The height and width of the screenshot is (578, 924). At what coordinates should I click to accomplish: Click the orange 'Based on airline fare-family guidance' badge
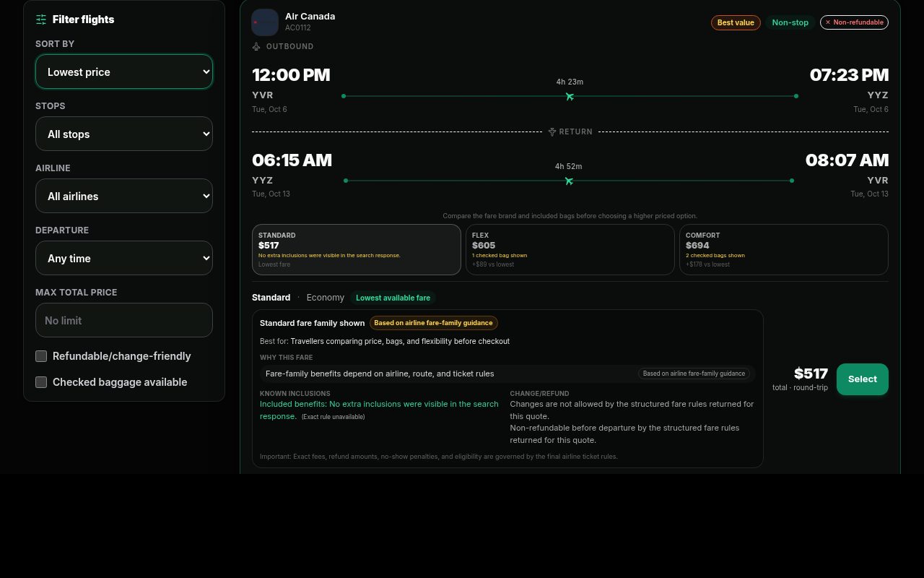[x=433, y=323]
